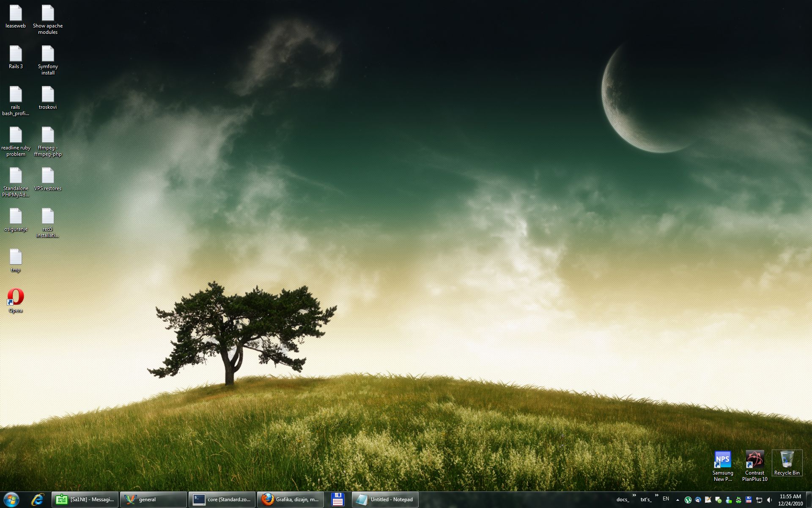Click the floppy disk taskbar button
The image size is (812, 508).
pyautogui.click(x=337, y=500)
